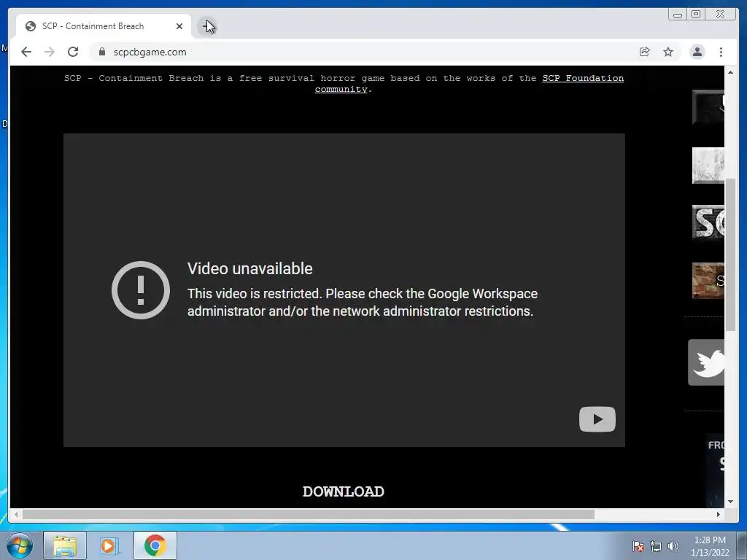Open second light-gray sidebar thumbnail
This screenshot has height=560, width=747.
tap(708, 166)
